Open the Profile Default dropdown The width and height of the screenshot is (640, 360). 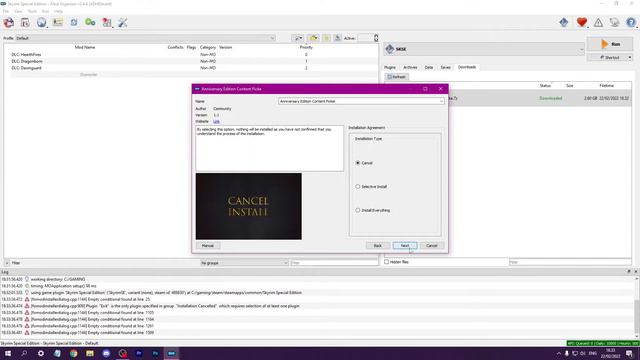click(x=145, y=38)
